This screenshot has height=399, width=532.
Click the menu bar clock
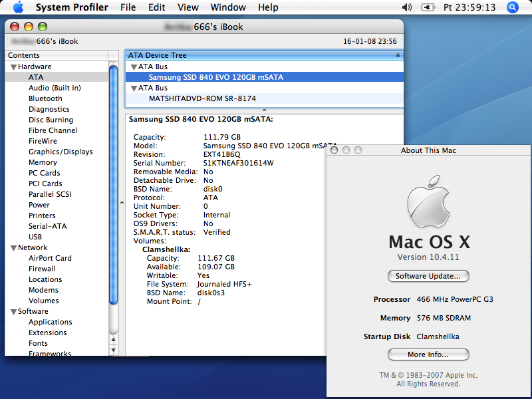click(469, 7)
